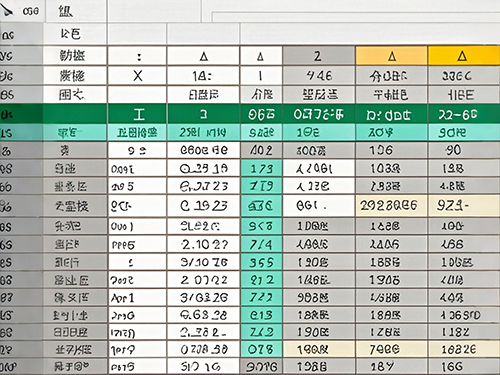Click the triangle icon in the yellow header cell

[x=462, y=56]
